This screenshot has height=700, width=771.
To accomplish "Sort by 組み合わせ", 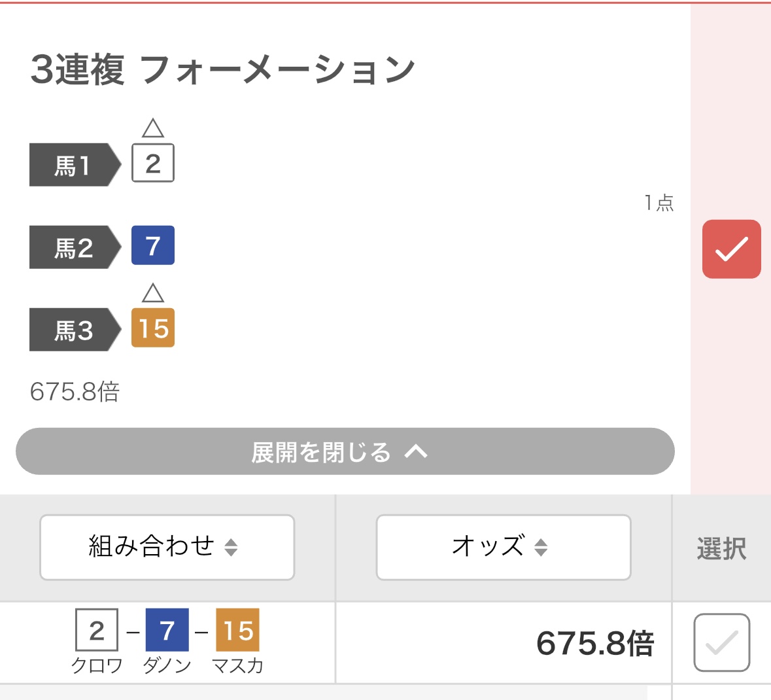I will tap(167, 547).
